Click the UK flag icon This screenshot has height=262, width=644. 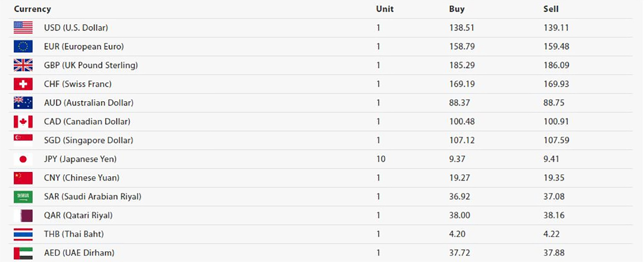[x=23, y=65]
